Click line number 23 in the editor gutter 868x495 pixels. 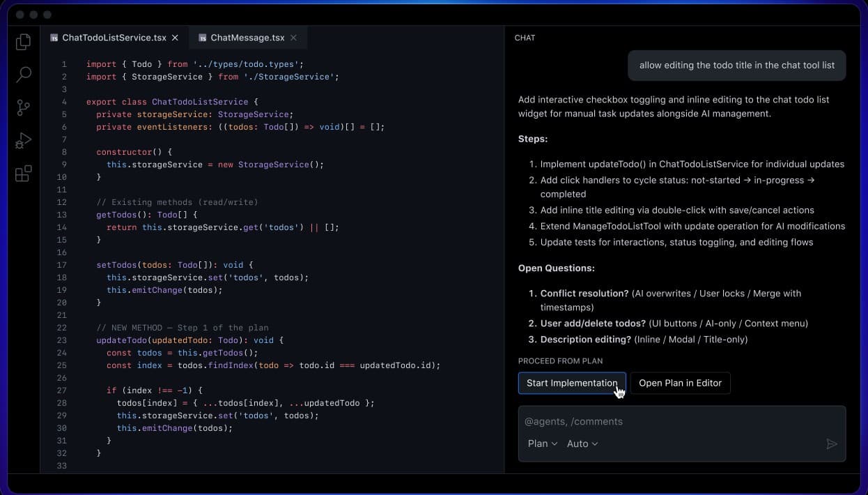(x=62, y=340)
